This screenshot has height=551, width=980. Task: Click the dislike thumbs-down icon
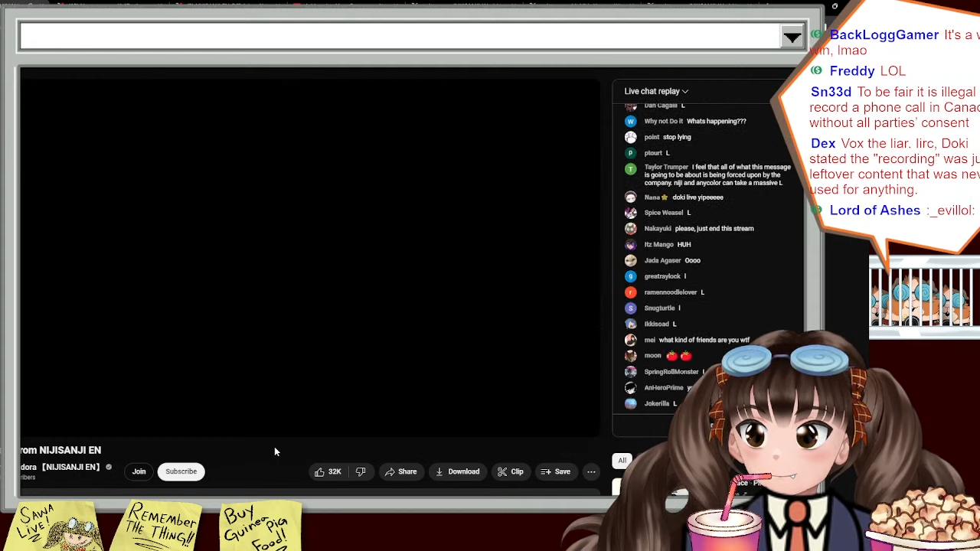(x=361, y=471)
